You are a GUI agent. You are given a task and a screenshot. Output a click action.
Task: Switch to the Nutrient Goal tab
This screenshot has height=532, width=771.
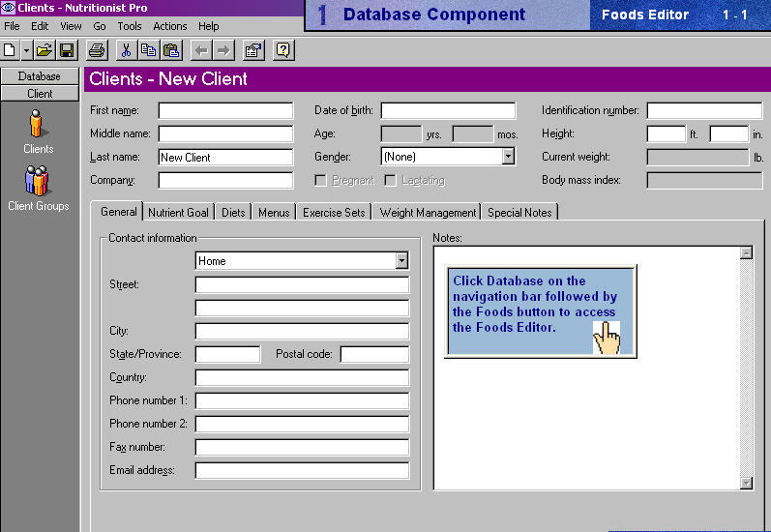tap(179, 213)
